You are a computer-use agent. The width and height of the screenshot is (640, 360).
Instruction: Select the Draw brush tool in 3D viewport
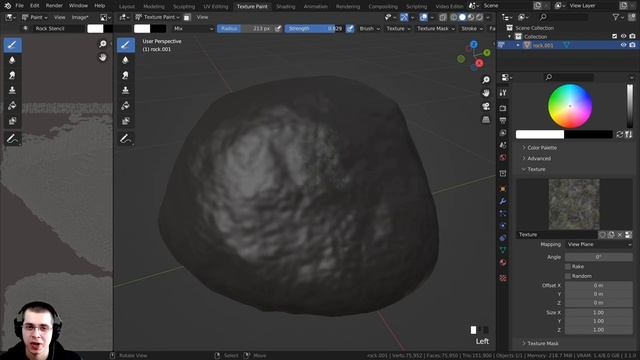coord(126,45)
